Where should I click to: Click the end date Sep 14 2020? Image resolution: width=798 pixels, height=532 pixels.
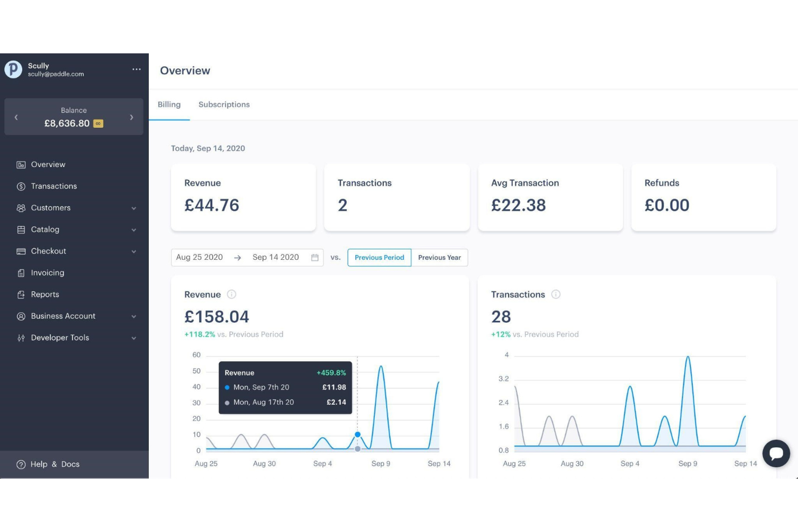[x=276, y=258]
